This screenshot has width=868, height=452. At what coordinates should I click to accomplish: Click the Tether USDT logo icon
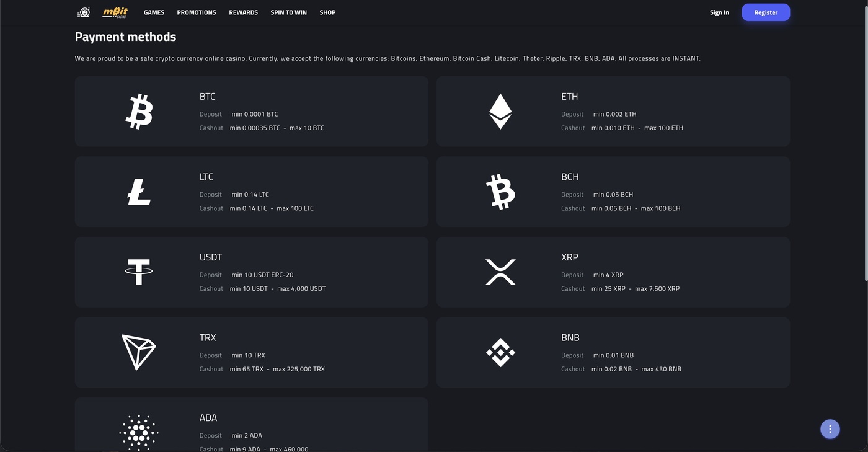pos(139,272)
